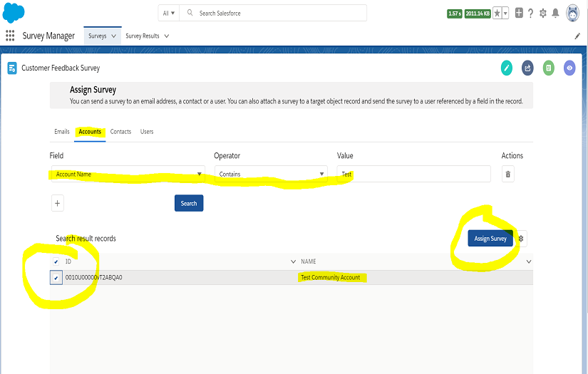Add a filter row with plus button
Screen dimensions: 588x374
[x=58, y=203]
